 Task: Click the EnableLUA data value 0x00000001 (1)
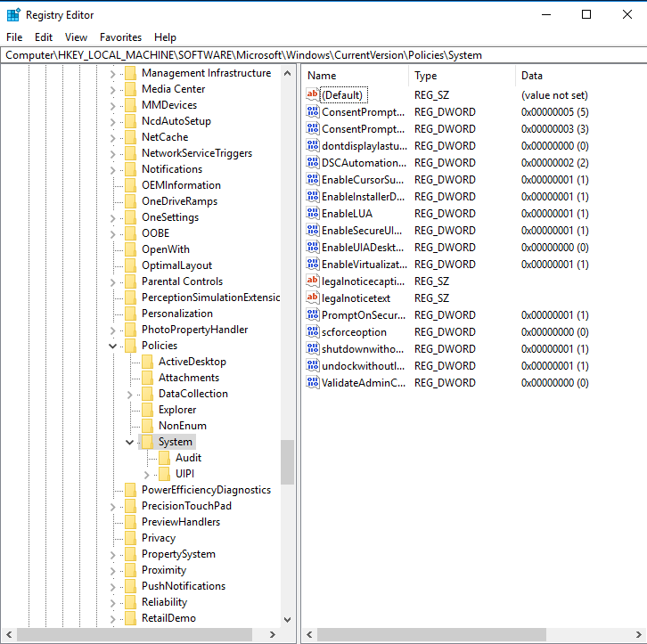(555, 214)
